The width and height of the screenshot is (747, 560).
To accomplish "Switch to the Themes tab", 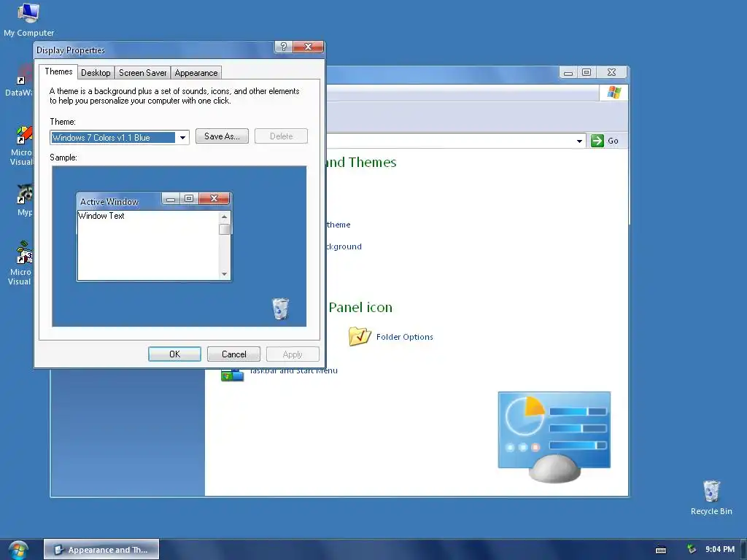I will 58,71.
